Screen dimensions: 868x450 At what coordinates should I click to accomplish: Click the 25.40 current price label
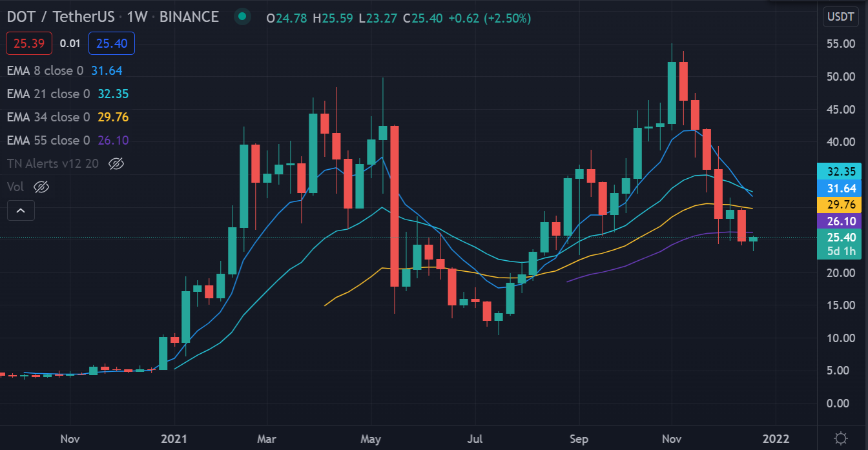pos(840,238)
